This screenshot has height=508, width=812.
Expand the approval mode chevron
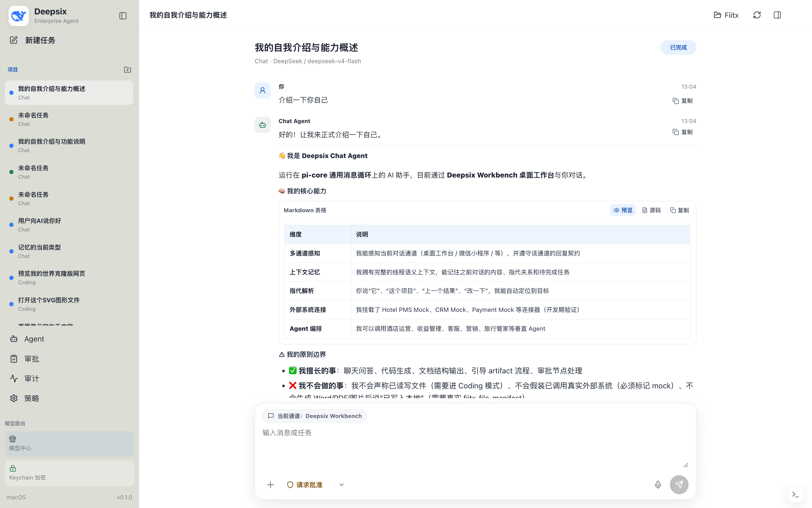[342, 485]
